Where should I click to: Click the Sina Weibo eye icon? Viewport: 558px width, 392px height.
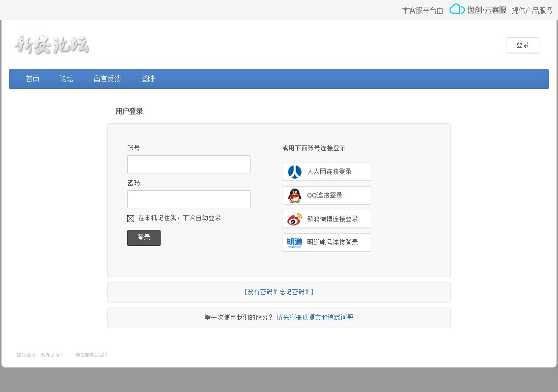[x=295, y=219]
